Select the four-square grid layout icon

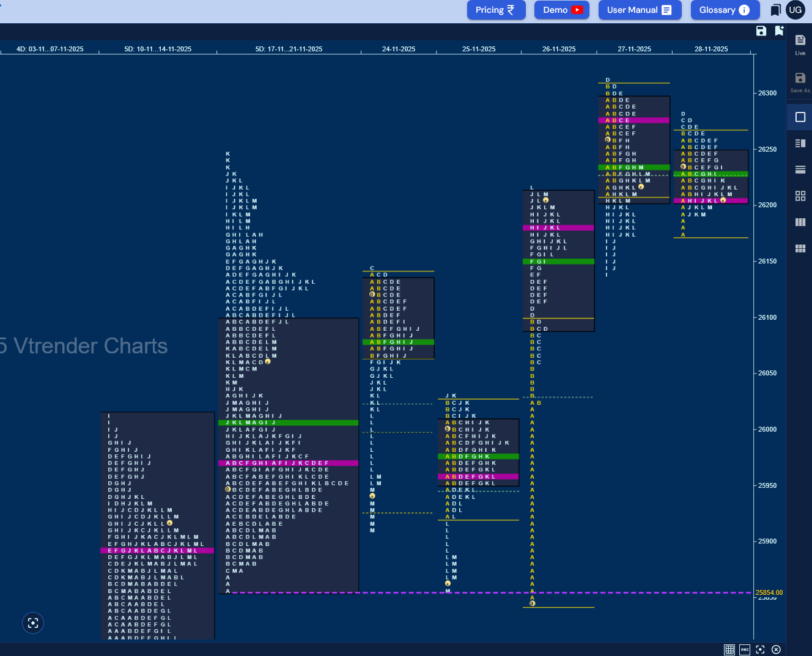coord(800,196)
